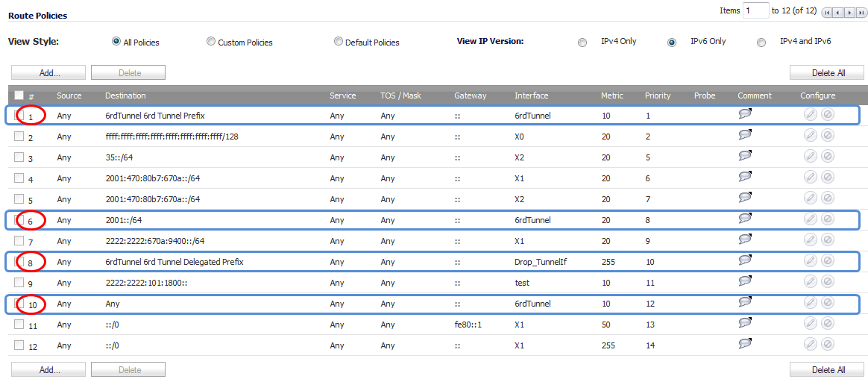The width and height of the screenshot is (868, 379).
Task: Choose IPv4 and IPv6 view option
Action: (761, 42)
